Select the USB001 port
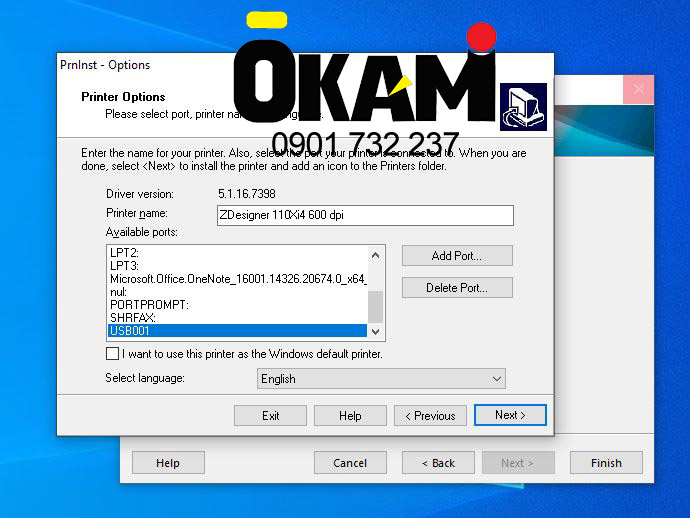This screenshot has width=690, height=518. 237,331
